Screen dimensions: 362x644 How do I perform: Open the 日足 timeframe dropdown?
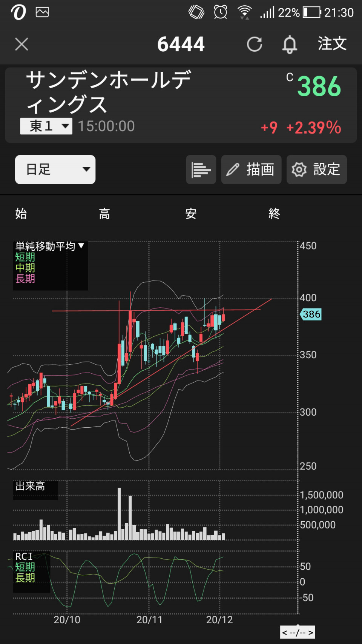55,169
